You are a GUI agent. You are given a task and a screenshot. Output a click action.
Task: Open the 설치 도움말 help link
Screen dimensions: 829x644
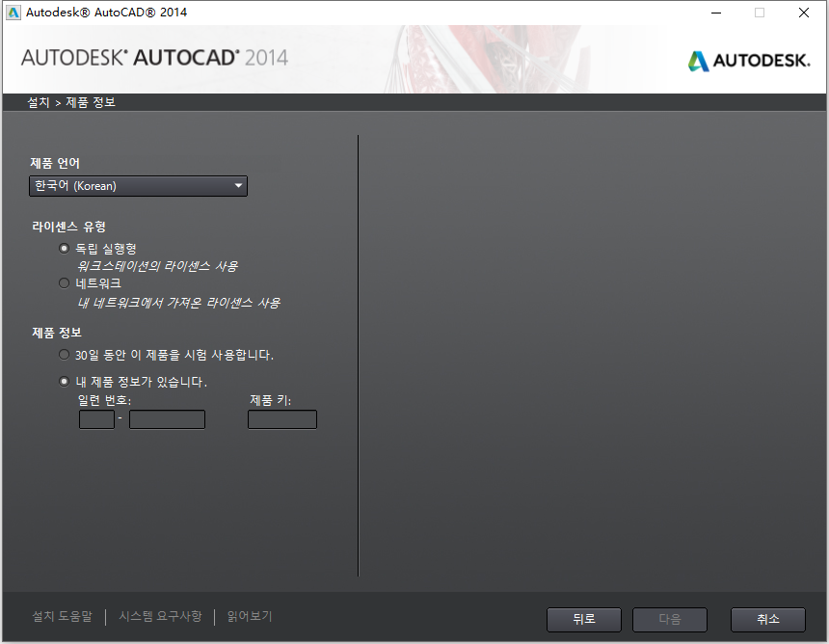pos(63,616)
